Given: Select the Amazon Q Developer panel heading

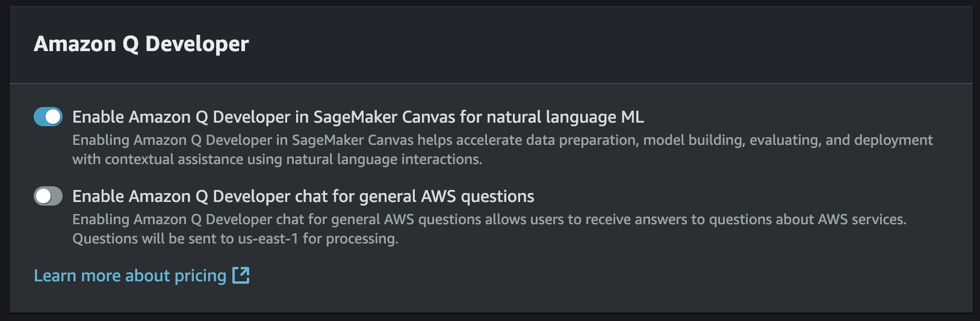Looking at the screenshot, I should (x=141, y=44).
